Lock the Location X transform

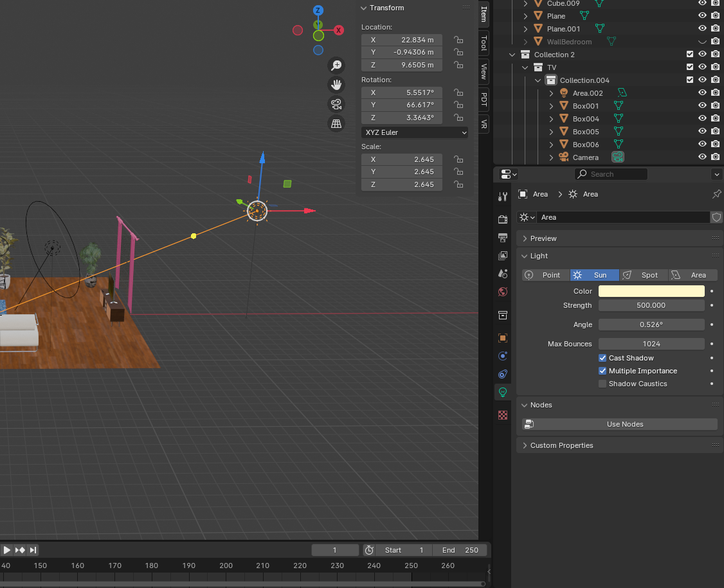point(458,40)
